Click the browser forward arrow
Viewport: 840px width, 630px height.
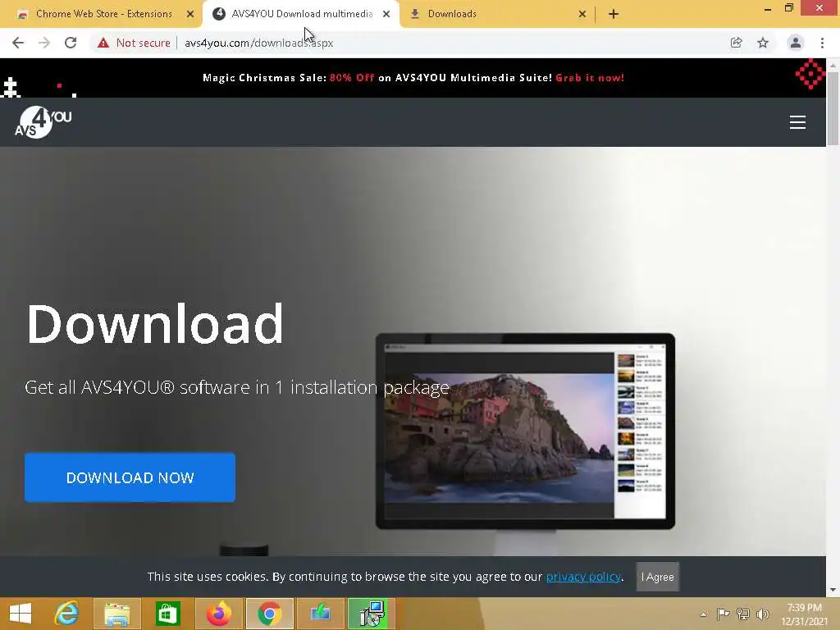(x=44, y=43)
